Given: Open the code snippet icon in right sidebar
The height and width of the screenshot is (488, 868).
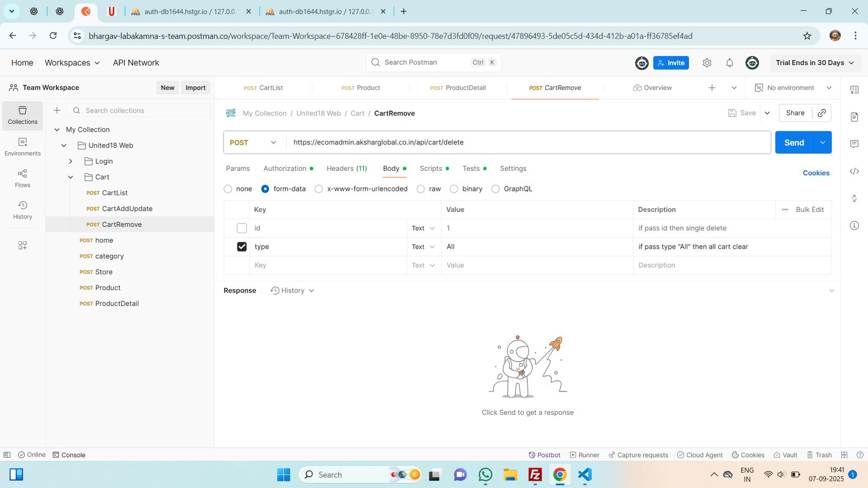Looking at the screenshot, I should point(854,171).
